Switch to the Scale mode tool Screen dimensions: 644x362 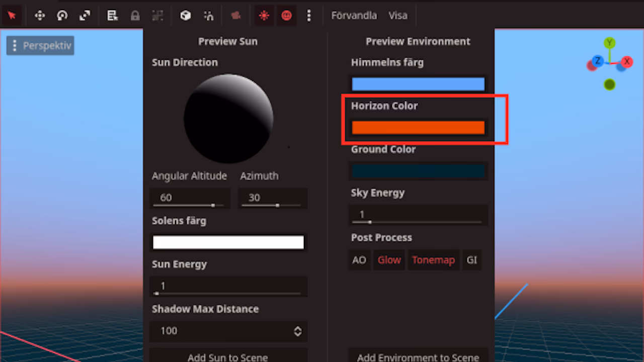85,16
